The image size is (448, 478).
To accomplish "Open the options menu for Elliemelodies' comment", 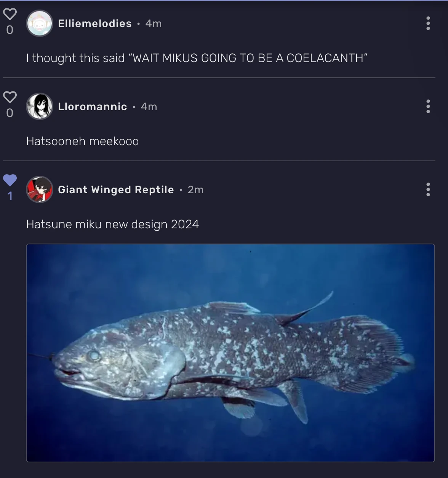I will click(429, 23).
